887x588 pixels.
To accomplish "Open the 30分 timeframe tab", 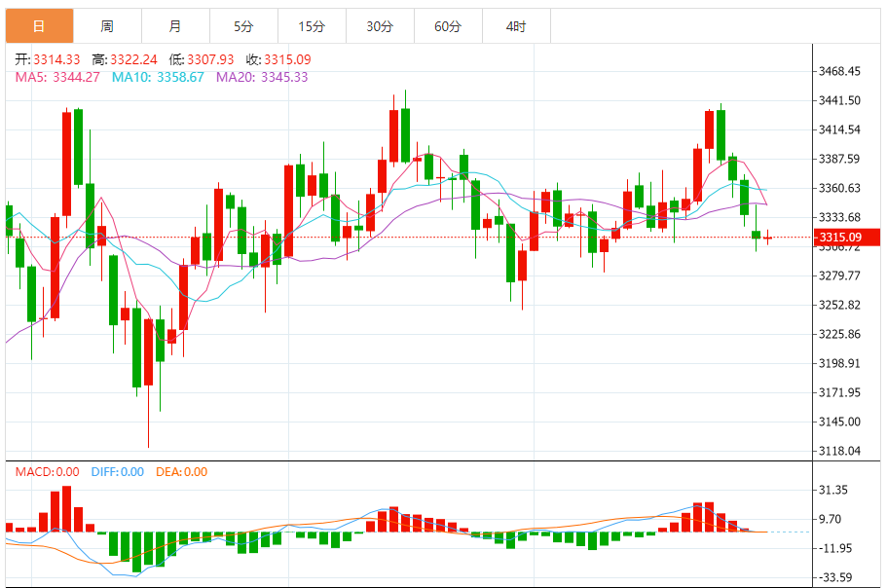I will pos(380,26).
